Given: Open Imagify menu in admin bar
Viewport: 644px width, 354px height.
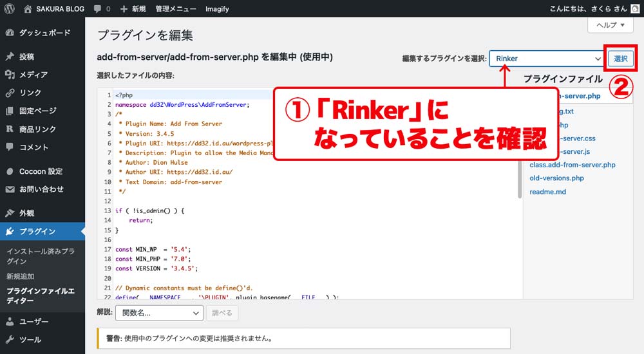Looking at the screenshot, I should point(217,8).
